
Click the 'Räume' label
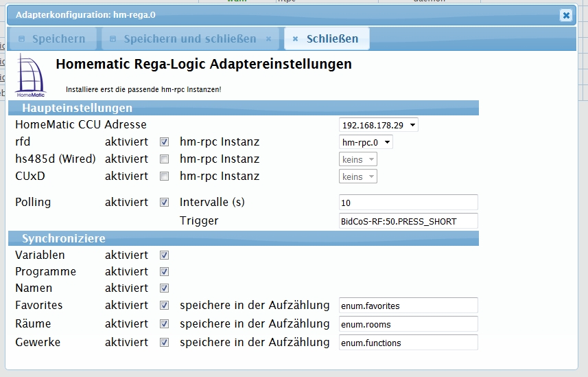tap(33, 323)
